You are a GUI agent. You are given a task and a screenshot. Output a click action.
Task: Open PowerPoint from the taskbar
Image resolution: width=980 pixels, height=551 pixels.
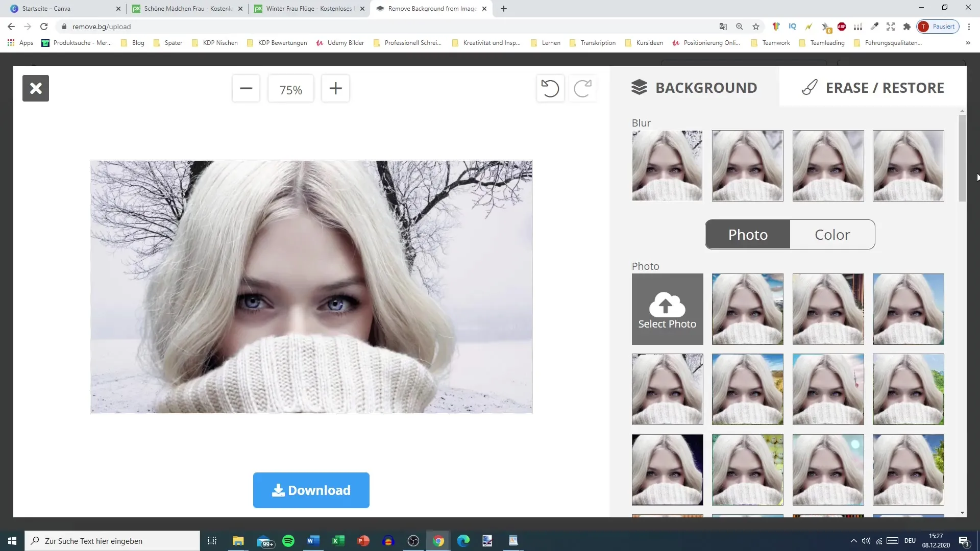(x=363, y=541)
